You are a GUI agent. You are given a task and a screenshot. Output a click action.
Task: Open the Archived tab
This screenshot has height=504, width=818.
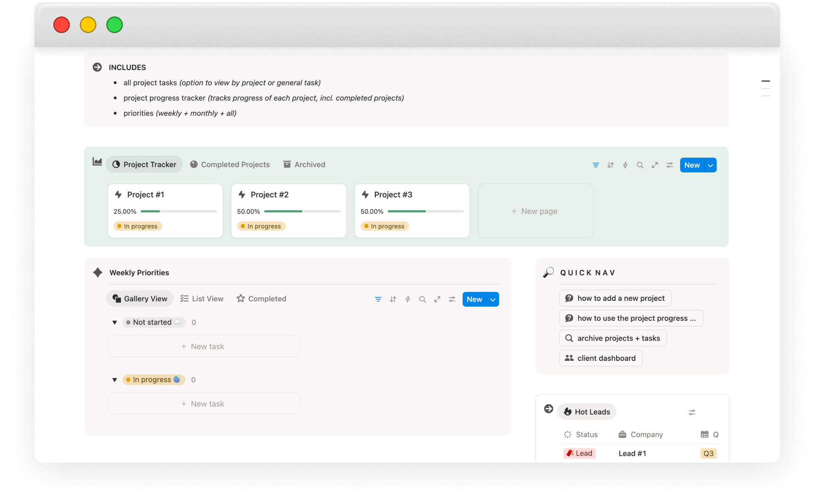pyautogui.click(x=304, y=164)
